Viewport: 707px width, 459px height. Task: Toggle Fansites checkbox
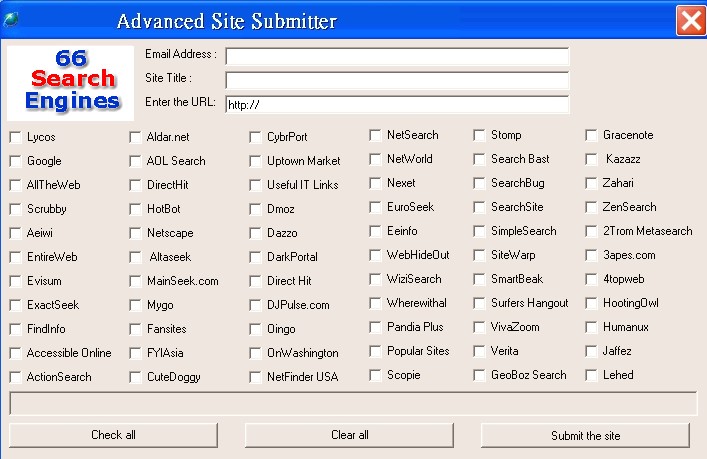(135, 329)
